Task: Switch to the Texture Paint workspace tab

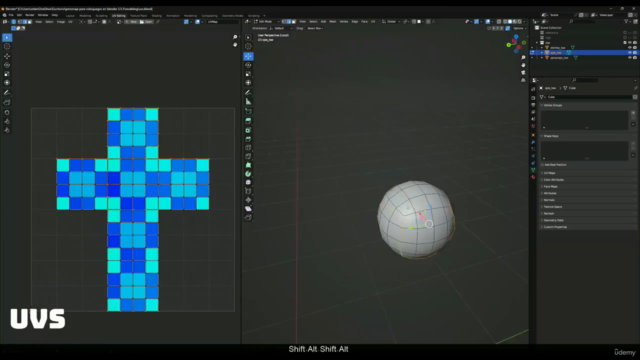Action: [x=138, y=16]
